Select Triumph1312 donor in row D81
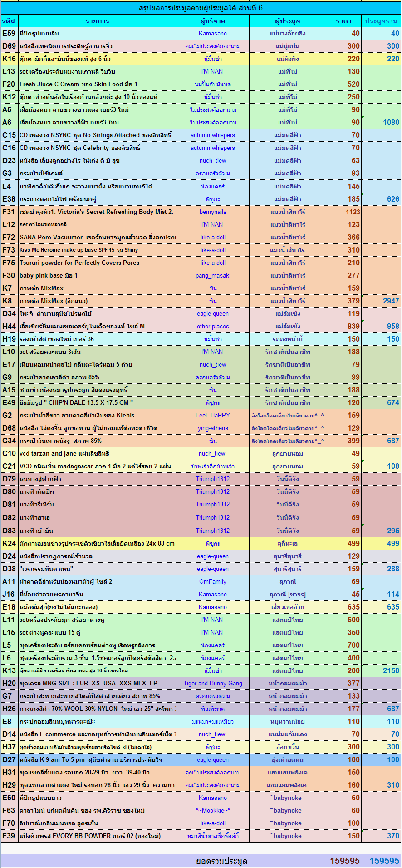The height and width of the screenshot is (868, 402). [x=213, y=504]
